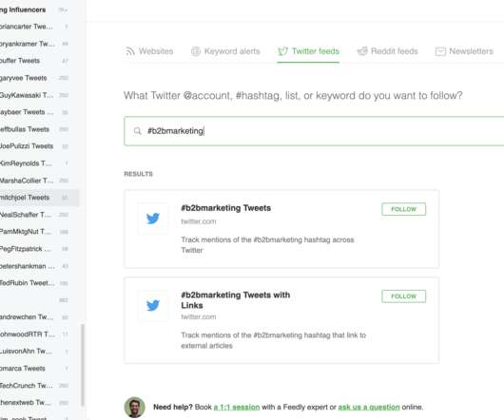Click the Twitter feeds bird icon
Image resolution: width=504 pixels, height=420 pixels.
tap(282, 51)
